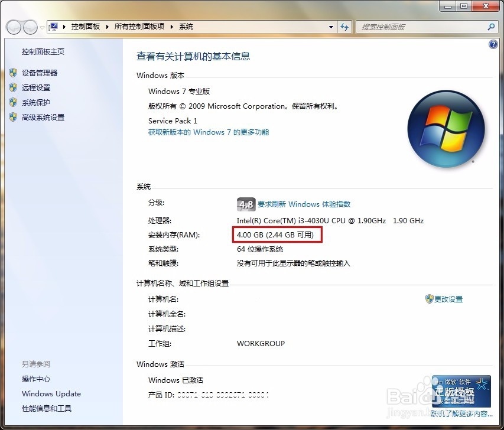Open 性能信息和工具 link
504x430 pixels.
coord(47,409)
